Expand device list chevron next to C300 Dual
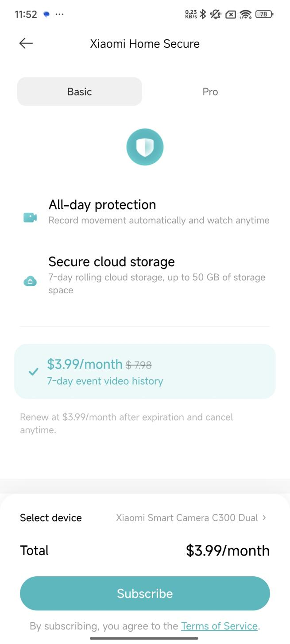This screenshot has width=290, height=644. pos(264,517)
